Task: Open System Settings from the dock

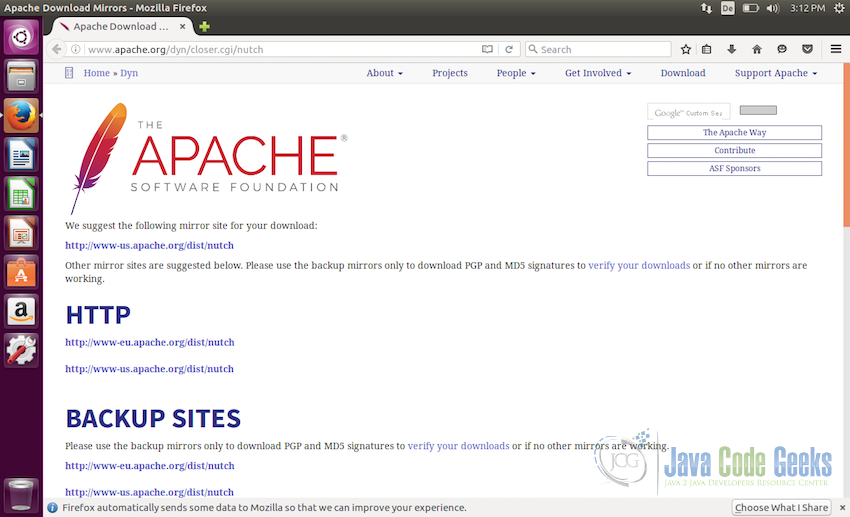Action: click(21, 350)
